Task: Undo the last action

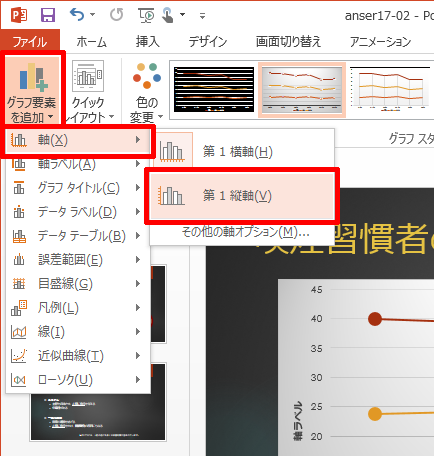Action: pyautogui.click(x=77, y=15)
